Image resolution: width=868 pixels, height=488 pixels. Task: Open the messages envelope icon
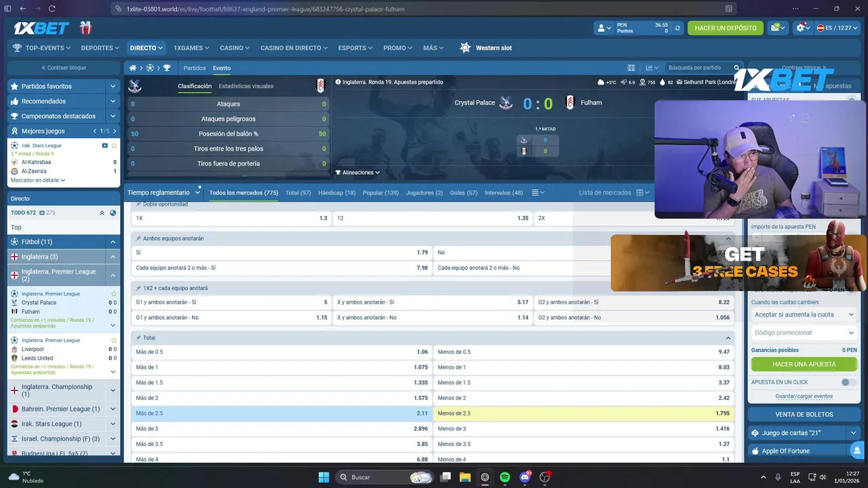777,28
